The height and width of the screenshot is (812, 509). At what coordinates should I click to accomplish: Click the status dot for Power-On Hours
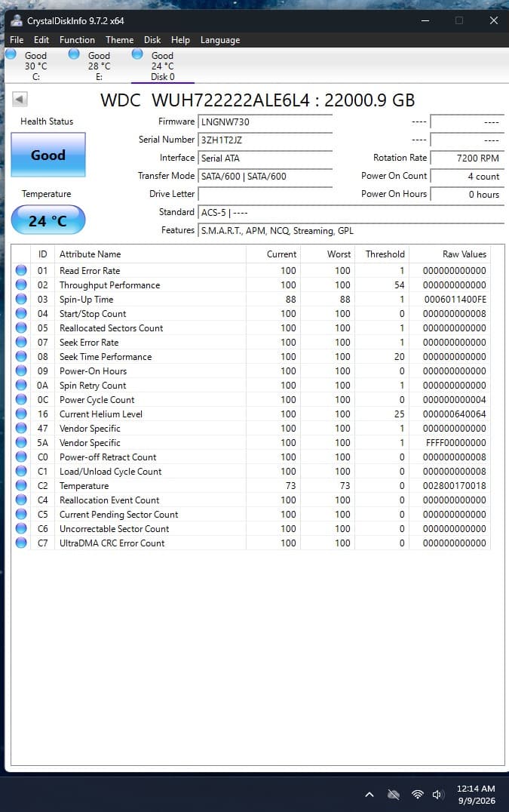tap(21, 371)
